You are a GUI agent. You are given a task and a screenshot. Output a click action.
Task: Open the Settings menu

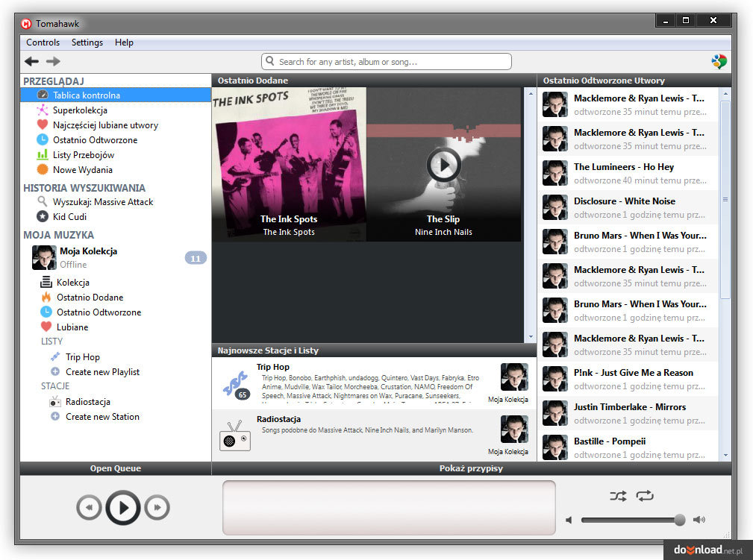point(87,43)
